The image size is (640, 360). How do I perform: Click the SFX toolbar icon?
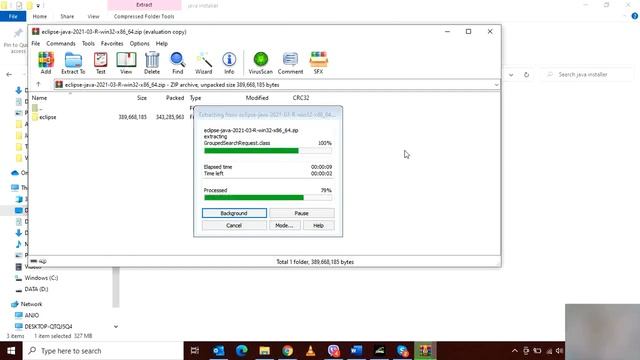(318, 63)
